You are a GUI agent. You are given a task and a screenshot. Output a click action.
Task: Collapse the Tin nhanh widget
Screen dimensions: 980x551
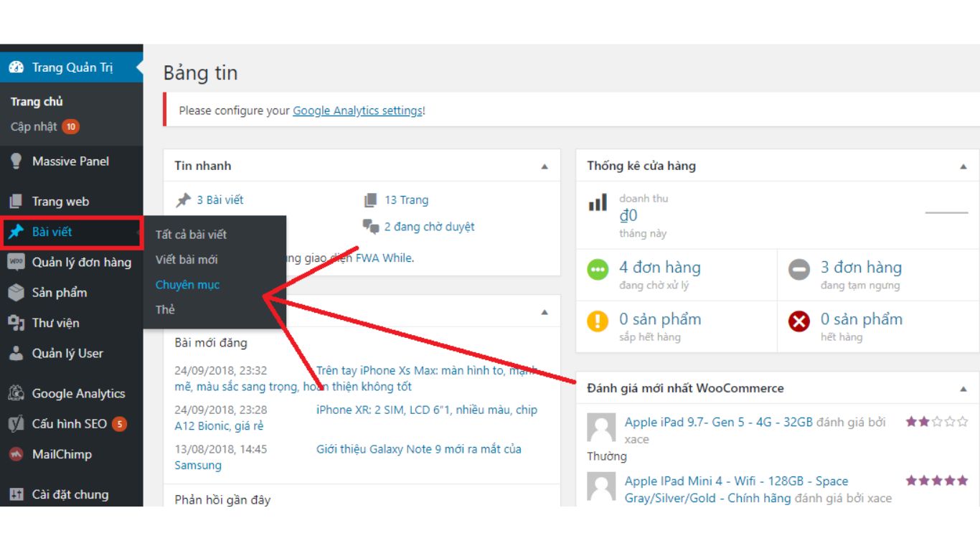click(545, 166)
